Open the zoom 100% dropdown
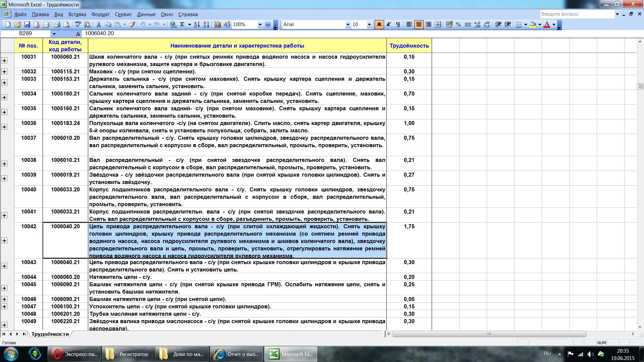The height and width of the screenshot is (362, 644). [260, 24]
